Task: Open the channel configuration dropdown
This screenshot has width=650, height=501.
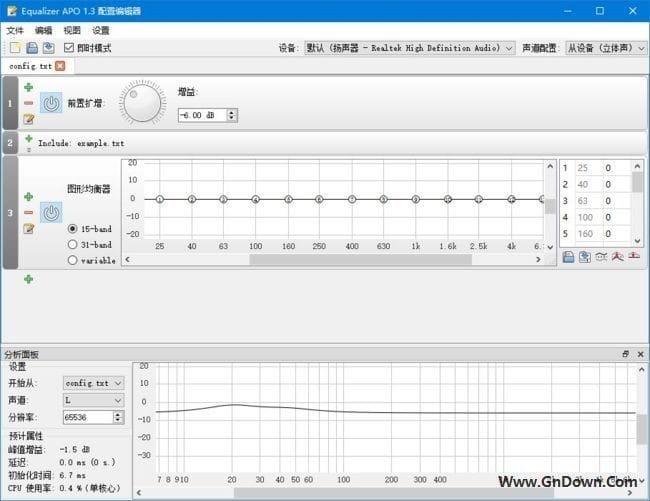Action: 606,48
